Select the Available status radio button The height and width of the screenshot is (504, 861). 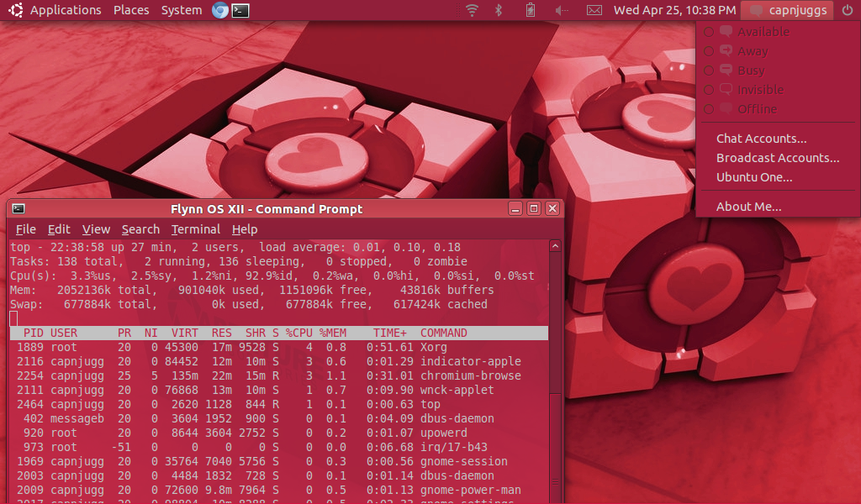tap(709, 32)
